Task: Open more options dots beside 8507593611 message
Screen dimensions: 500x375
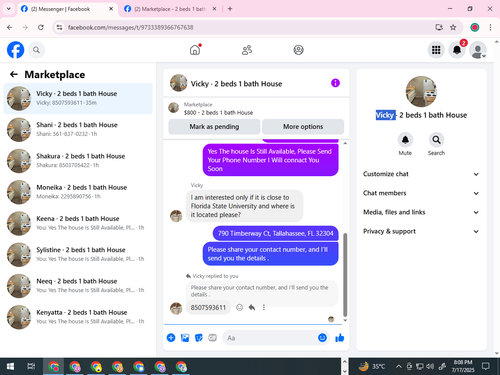Action: point(264,307)
